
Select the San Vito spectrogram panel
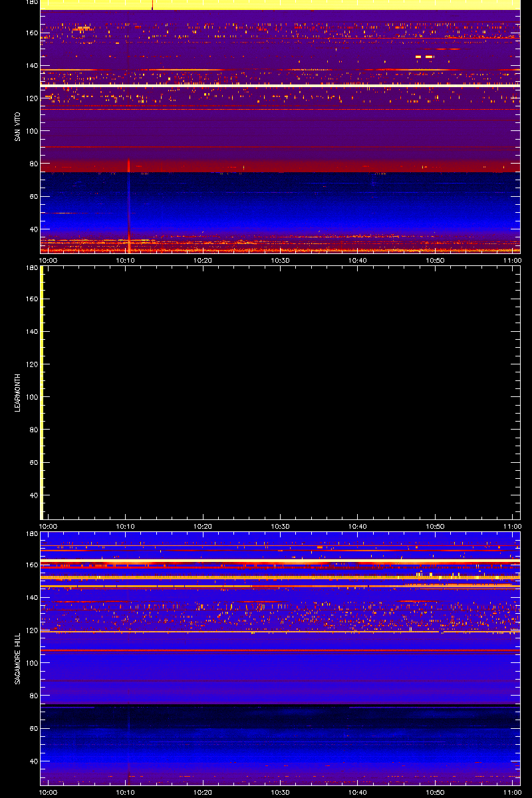click(280, 126)
